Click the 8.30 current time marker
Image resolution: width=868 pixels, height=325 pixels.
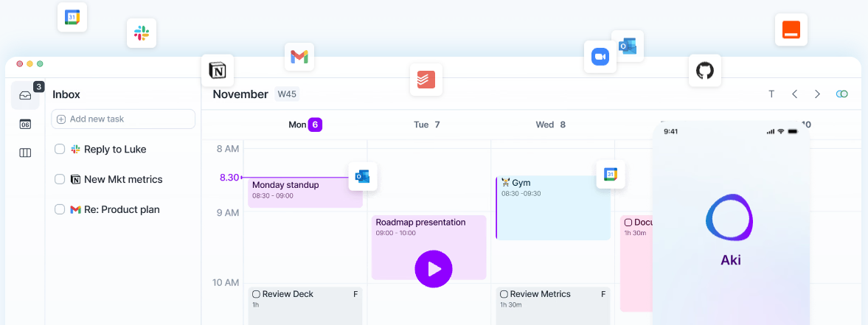[x=229, y=178]
